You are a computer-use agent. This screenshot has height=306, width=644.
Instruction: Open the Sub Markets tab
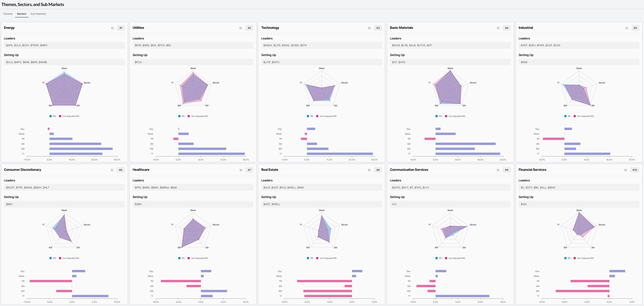(38, 14)
